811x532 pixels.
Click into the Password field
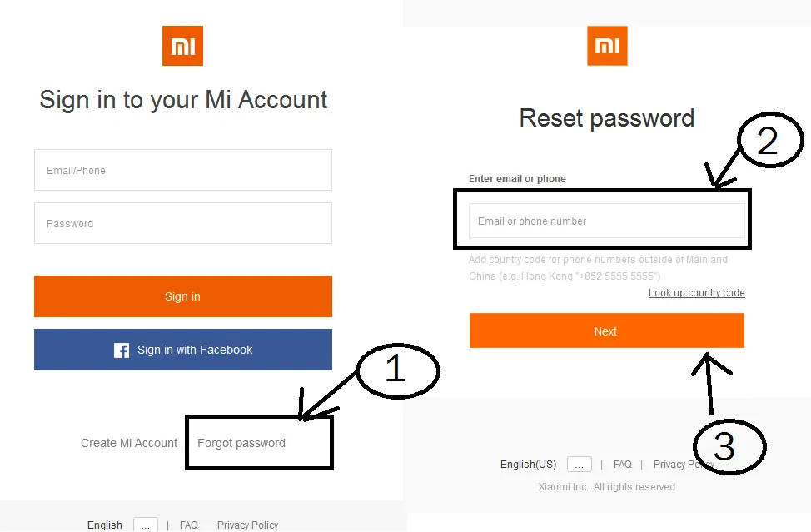pyautogui.click(x=183, y=224)
